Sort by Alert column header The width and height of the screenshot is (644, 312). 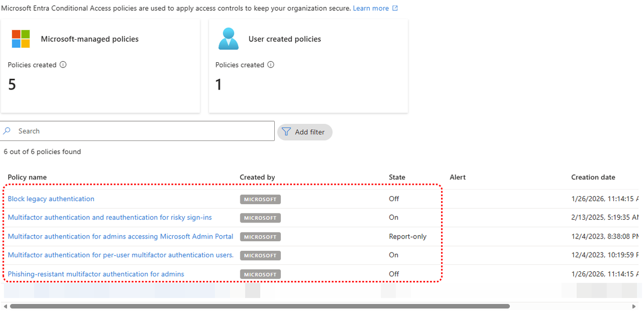pos(458,177)
